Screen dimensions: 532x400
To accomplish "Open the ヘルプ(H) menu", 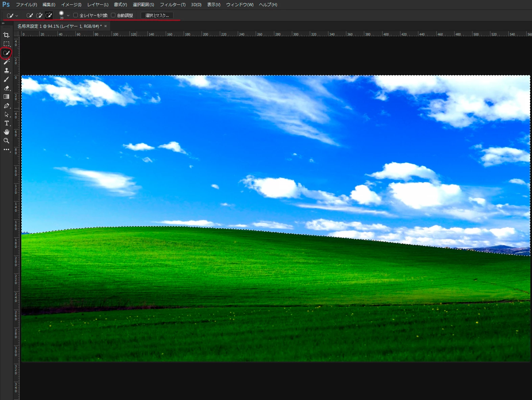I will tap(268, 5).
